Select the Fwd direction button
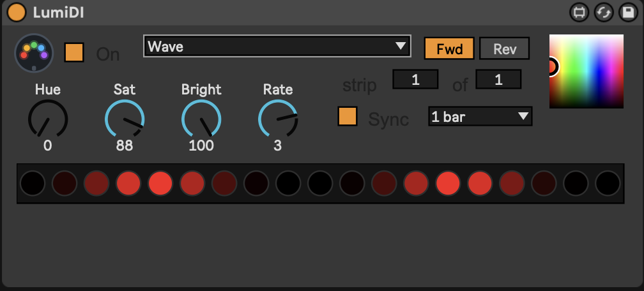Viewport: 644px width, 291px height. [x=449, y=49]
